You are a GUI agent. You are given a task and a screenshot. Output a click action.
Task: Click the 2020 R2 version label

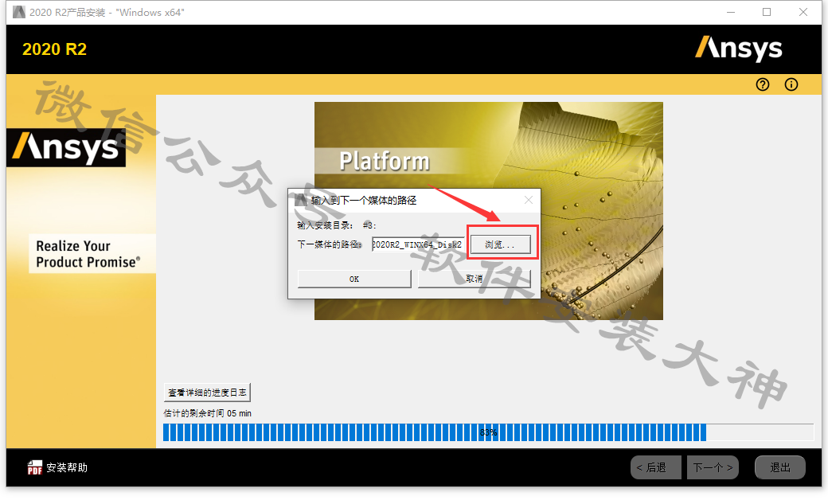pos(54,49)
